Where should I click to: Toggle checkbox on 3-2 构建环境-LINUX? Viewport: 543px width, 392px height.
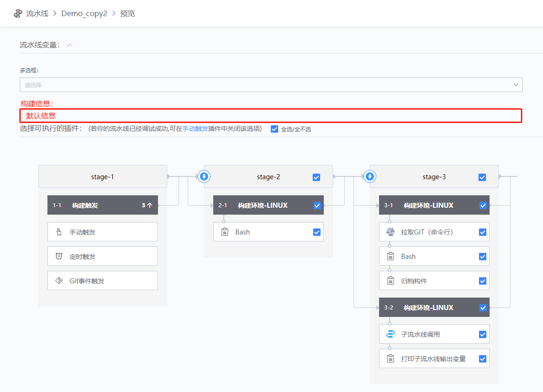483,308
